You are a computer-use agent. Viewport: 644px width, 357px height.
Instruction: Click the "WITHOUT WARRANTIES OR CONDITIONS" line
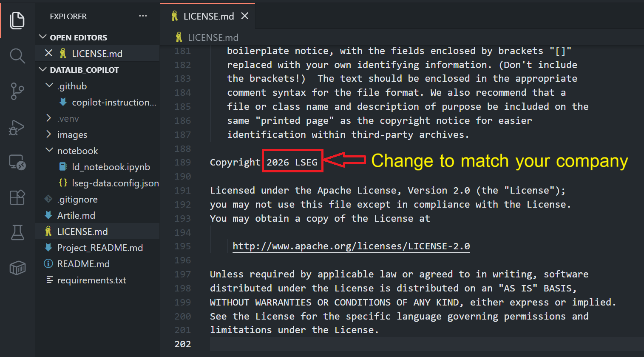click(x=413, y=302)
